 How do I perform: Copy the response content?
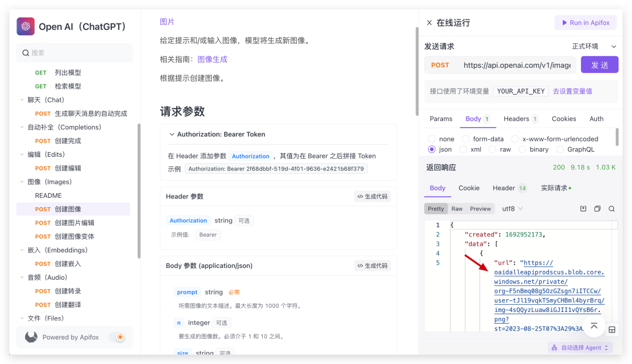pyautogui.click(x=597, y=208)
